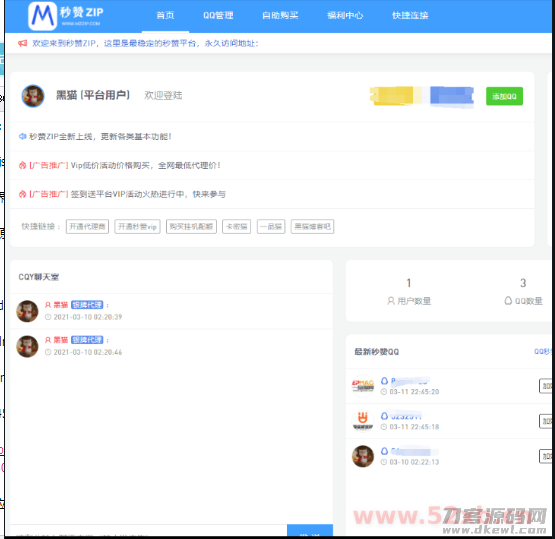Screen dimensions: 555x539
Task: Click the cat avatar in the 03-10 02:22:13 row
Action: pos(363,456)
